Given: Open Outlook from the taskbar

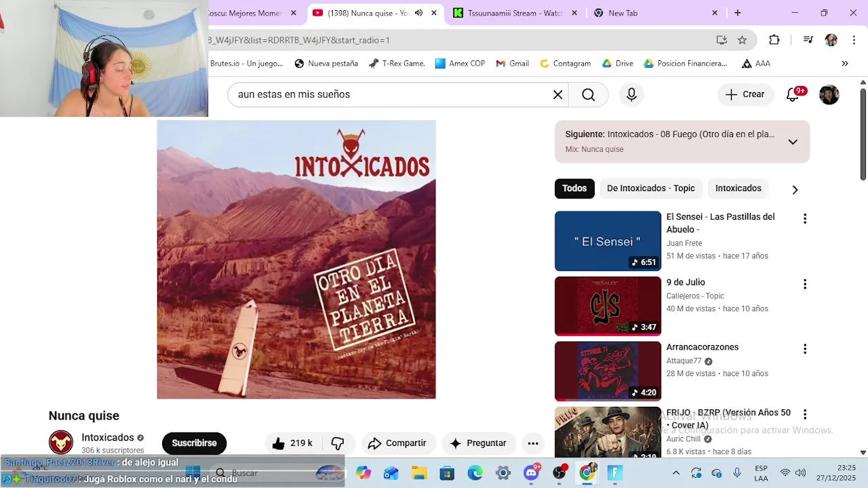Looking at the screenshot, I should 391,472.
